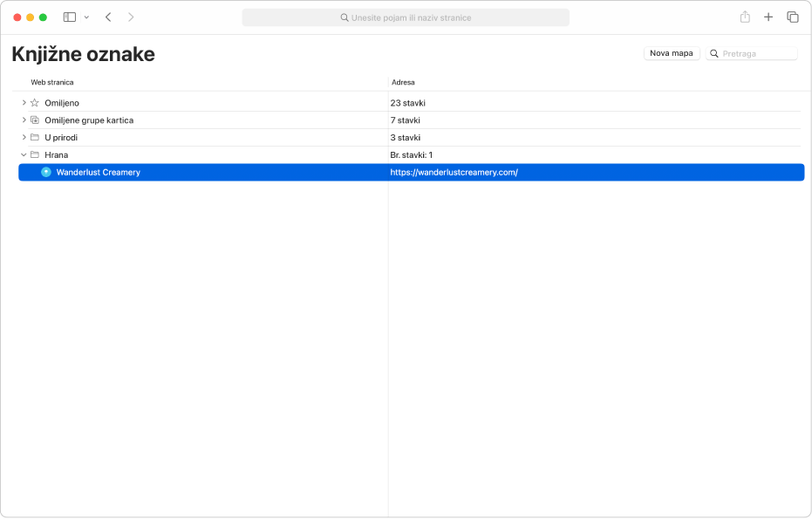Open the sidebar options dropdown arrow
Viewport: 812px width, 520px height.
pyautogui.click(x=86, y=17)
